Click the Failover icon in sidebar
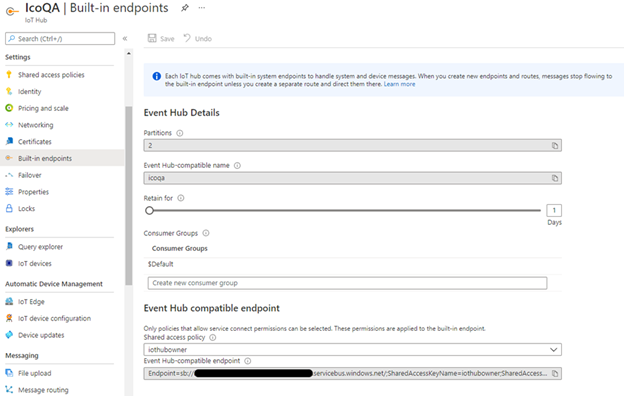This screenshot has height=396, width=624. coord(9,175)
